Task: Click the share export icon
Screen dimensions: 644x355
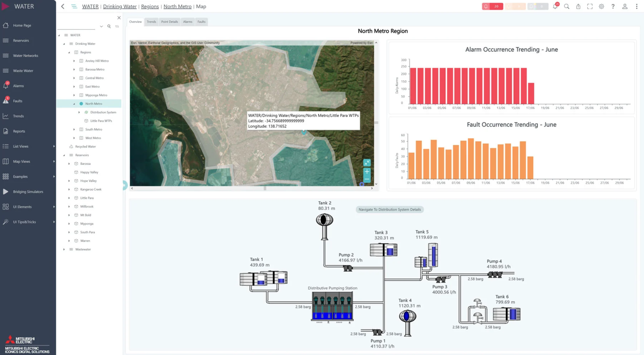Action: tap(578, 6)
